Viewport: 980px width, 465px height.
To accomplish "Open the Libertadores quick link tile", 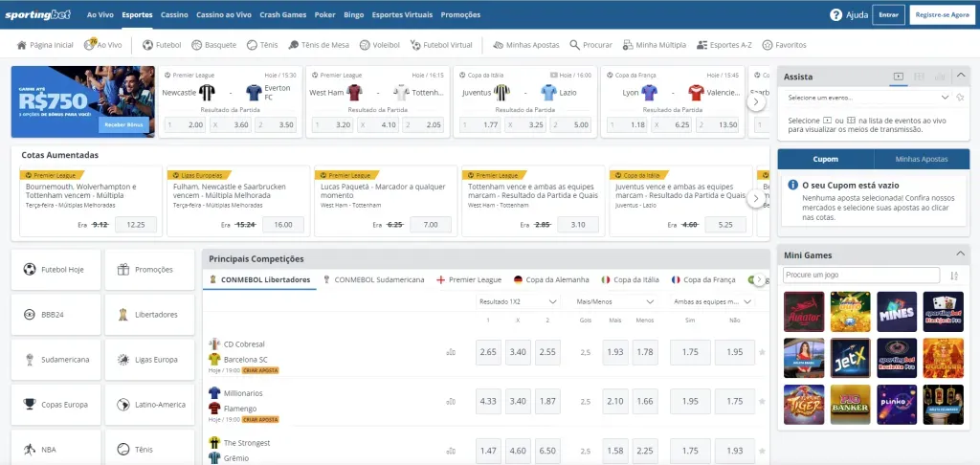I will [x=149, y=315].
